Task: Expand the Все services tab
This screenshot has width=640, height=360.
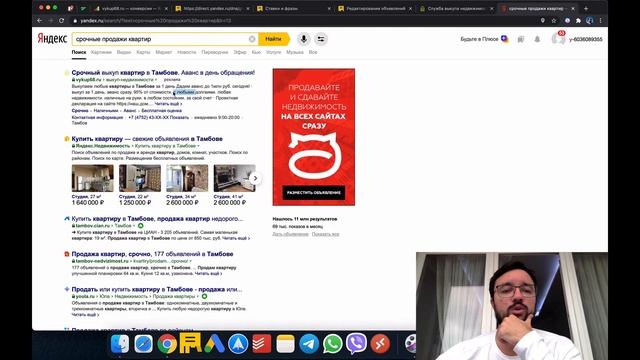Action: point(313,52)
